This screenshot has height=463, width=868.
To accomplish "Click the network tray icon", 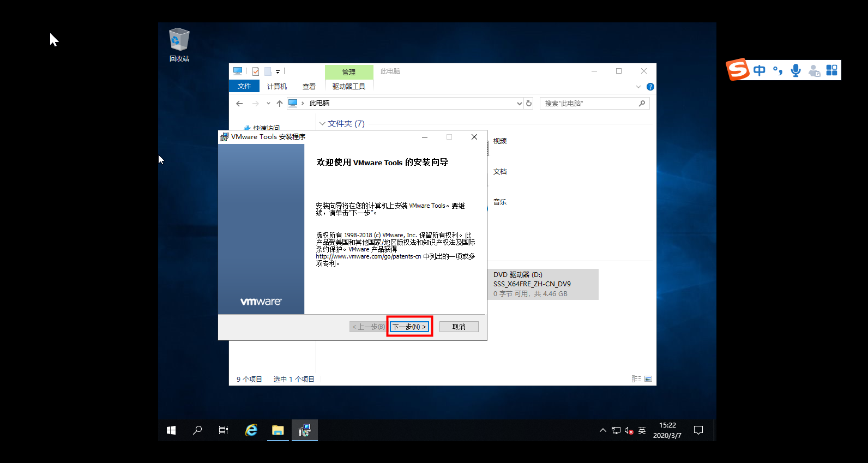I will coord(616,430).
